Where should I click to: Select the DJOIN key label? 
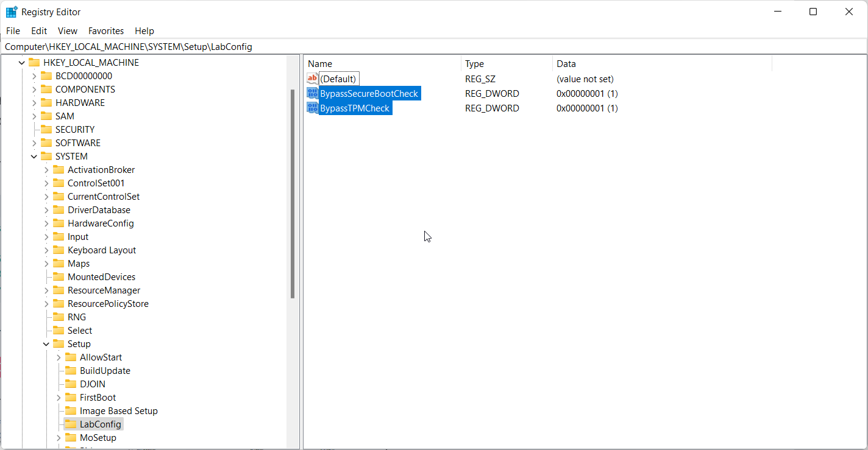pyautogui.click(x=93, y=384)
